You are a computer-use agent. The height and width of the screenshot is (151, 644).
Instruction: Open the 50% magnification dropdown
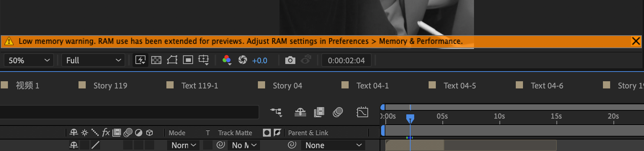(28, 60)
